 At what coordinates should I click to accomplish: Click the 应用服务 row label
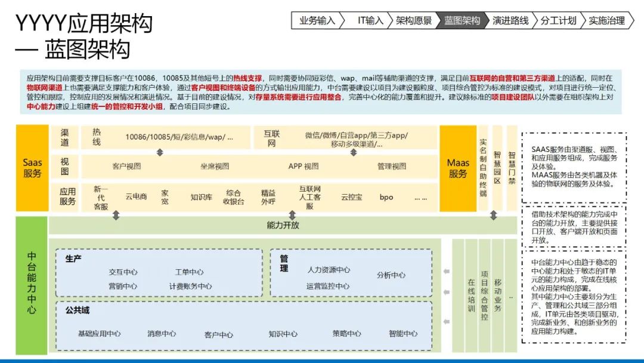click(x=67, y=196)
